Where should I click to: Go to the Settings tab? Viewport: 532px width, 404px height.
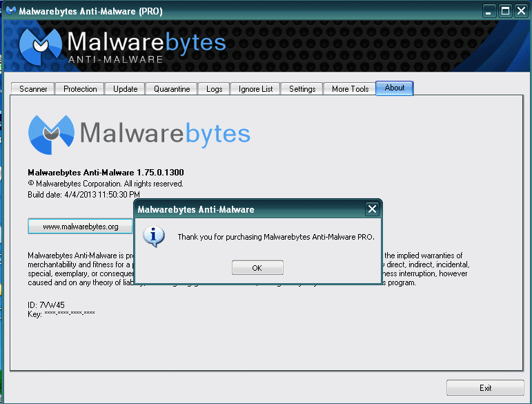(302, 89)
